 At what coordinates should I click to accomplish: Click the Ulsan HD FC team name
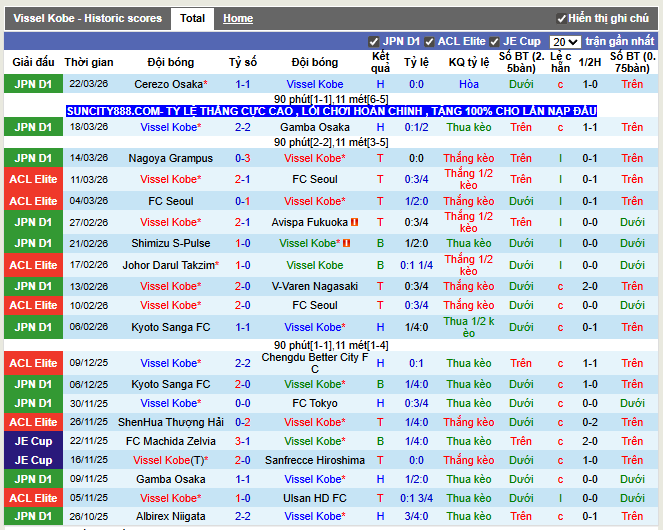point(314,498)
